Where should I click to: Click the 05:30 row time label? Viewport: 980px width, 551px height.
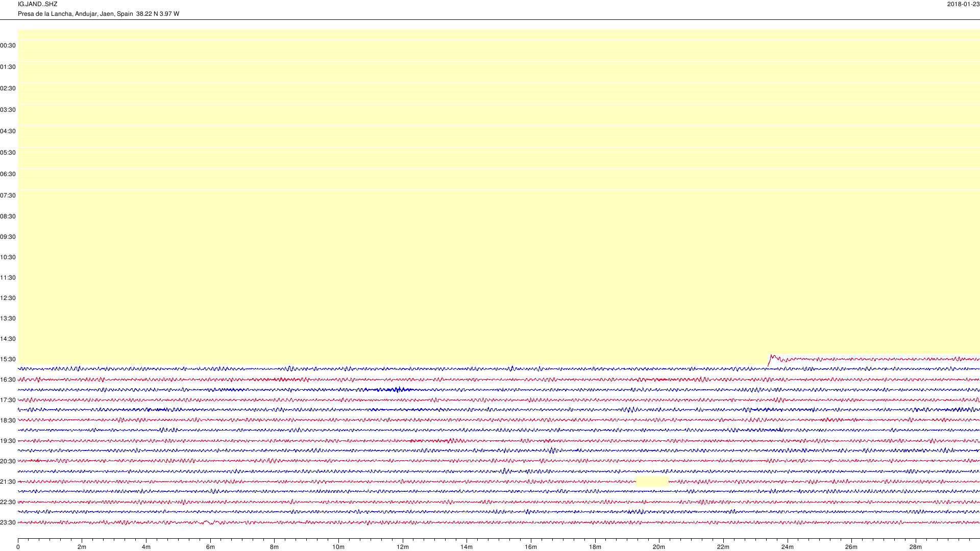click(x=8, y=153)
